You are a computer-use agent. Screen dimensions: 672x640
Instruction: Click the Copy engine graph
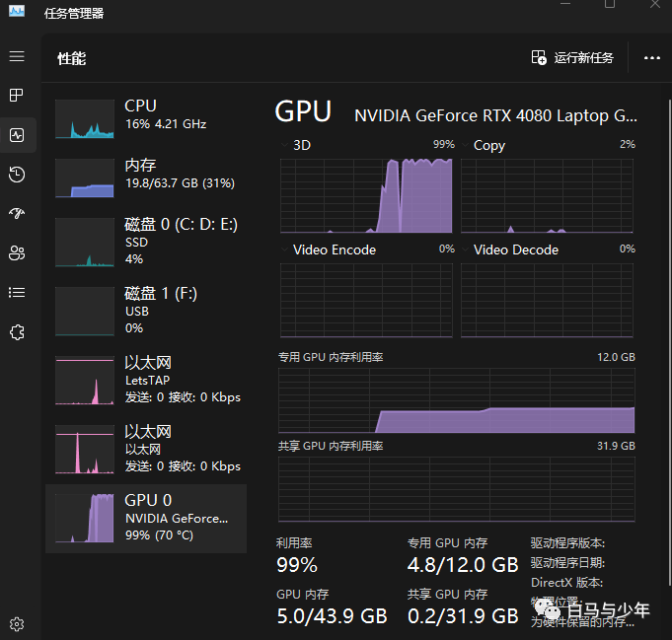click(547, 196)
